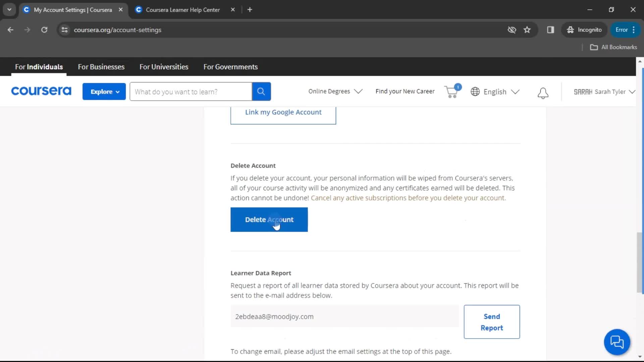
Task: Click the third-party cookies blocked eye icon
Action: 512,30
